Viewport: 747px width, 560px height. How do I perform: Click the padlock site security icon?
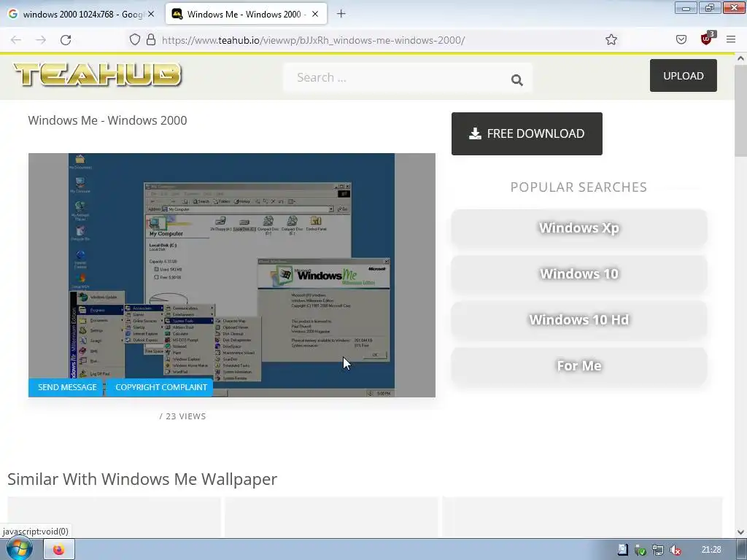(x=151, y=39)
